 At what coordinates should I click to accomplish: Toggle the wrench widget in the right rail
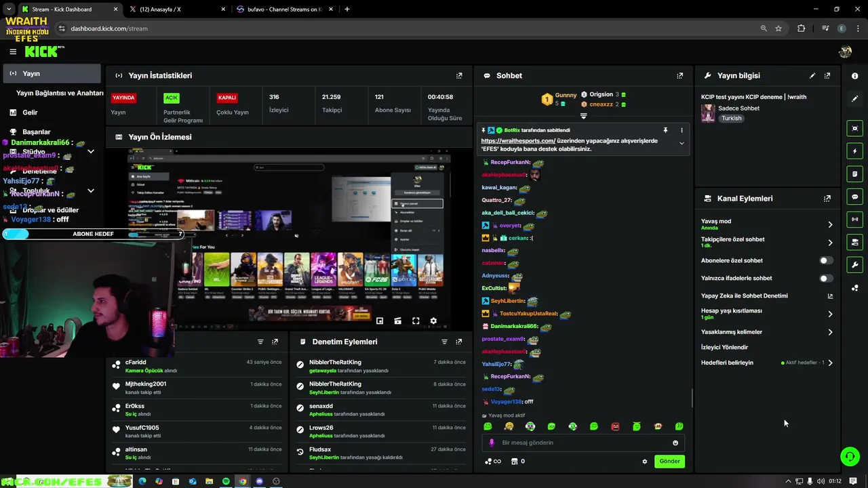[x=855, y=265]
